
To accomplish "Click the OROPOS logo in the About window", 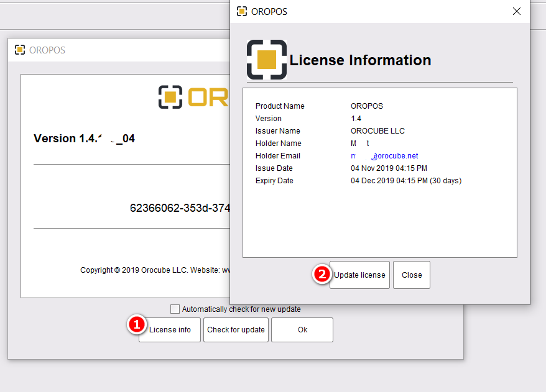I will click(x=193, y=97).
